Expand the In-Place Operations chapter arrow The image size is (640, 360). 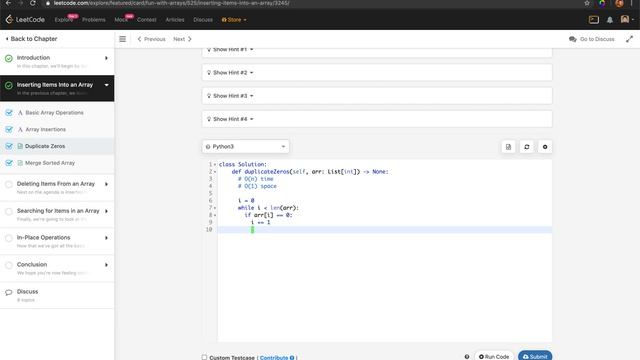pos(106,238)
